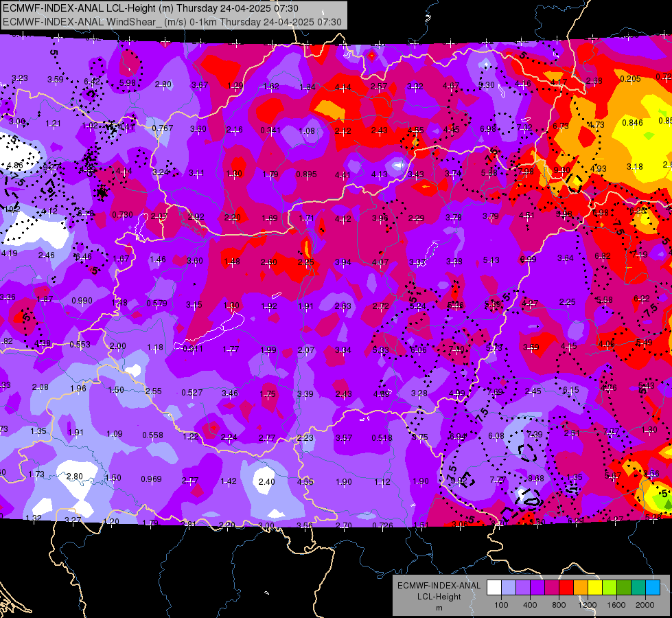The image size is (672, 618).
Task: Click the legend tick label 2000
Action: (645, 605)
